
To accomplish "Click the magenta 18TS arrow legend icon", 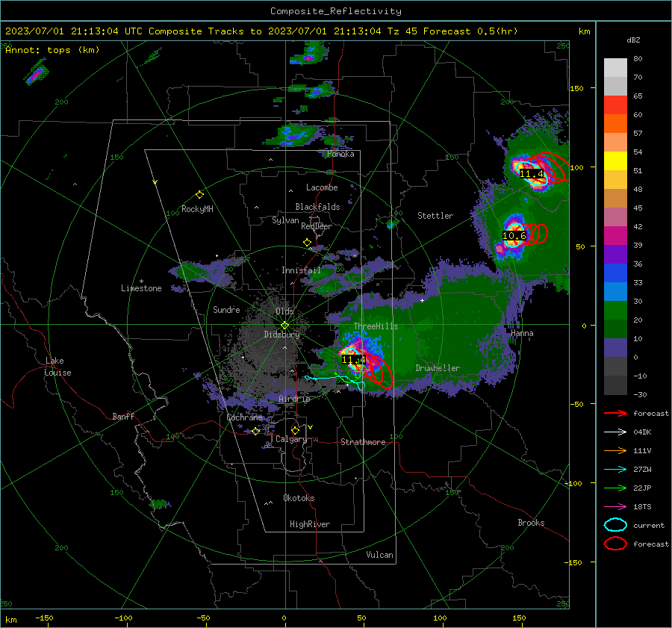I will click(x=615, y=507).
